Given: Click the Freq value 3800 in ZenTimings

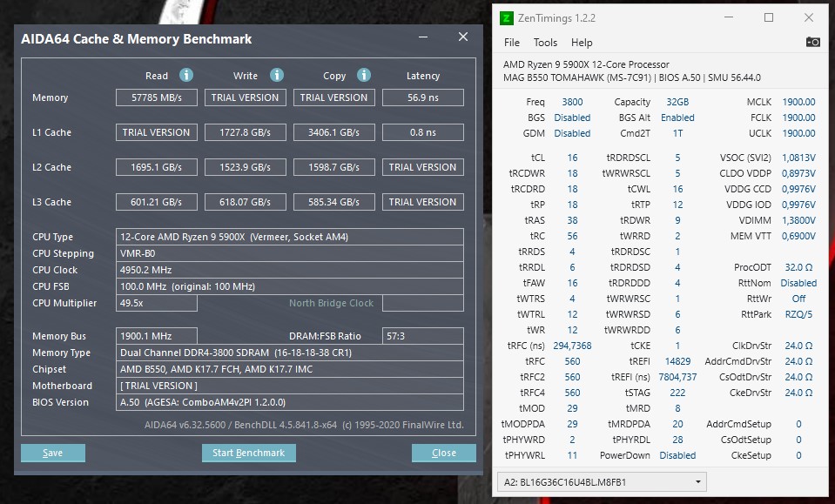Looking at the screenshot, I should tap(572, 102).
